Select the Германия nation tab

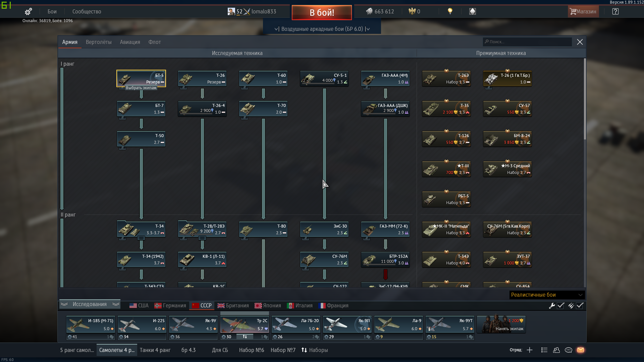pos(170,306)
